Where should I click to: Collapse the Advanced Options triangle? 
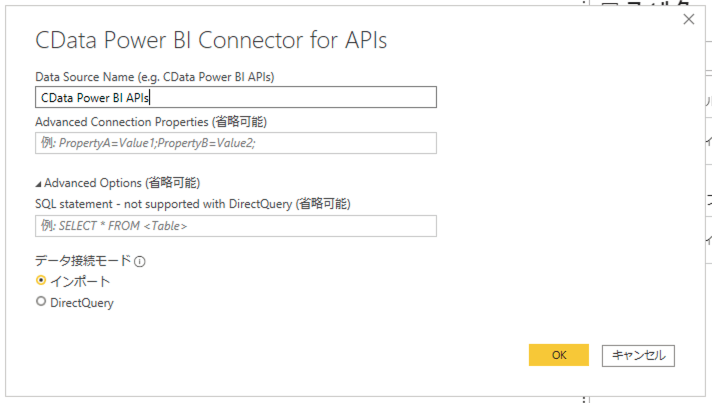pos(39,184)
